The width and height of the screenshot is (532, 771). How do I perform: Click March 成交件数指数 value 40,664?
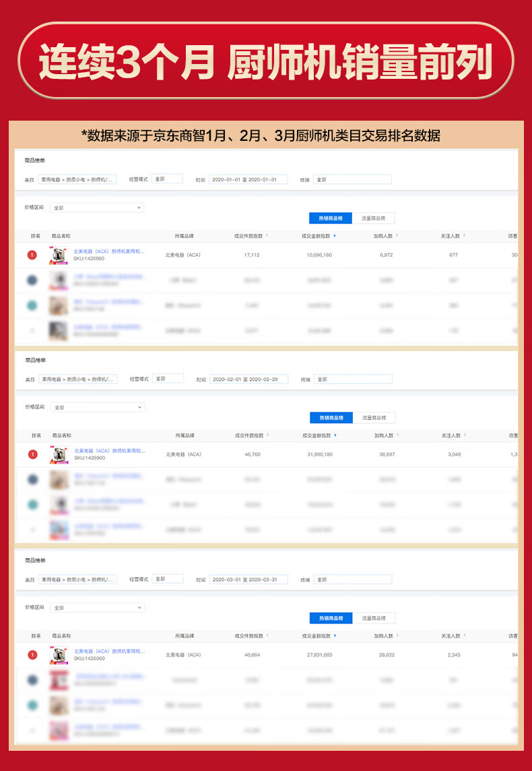tap(253, 655)
